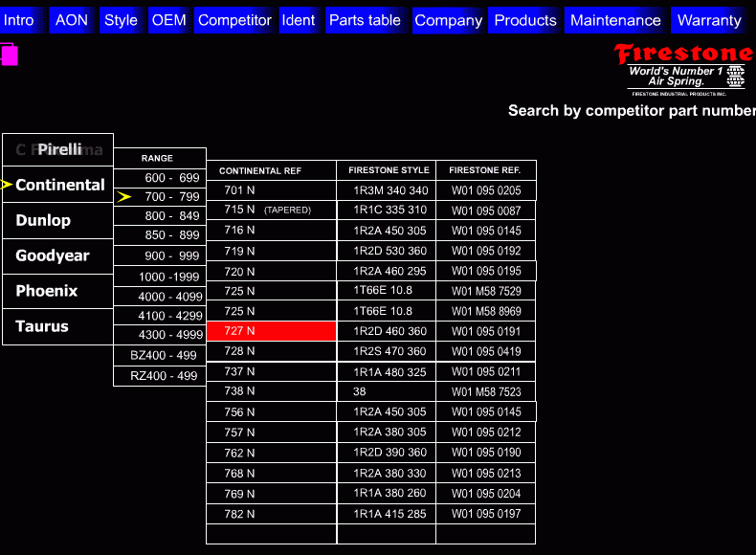Pick the 600 - 699 range
Image resolution: width=756 pixels, height=555 pixels.
tap(160, 178)
